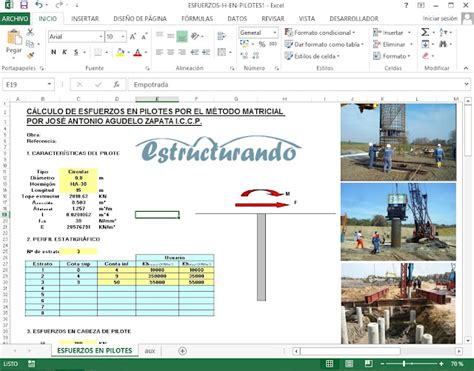Switch to REVISAR ribbon tab

[x=273, y=19]
